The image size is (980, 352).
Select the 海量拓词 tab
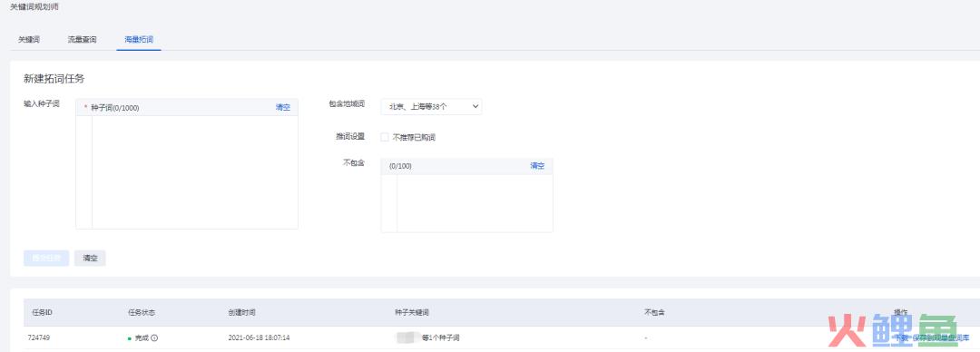click(139, 39)
